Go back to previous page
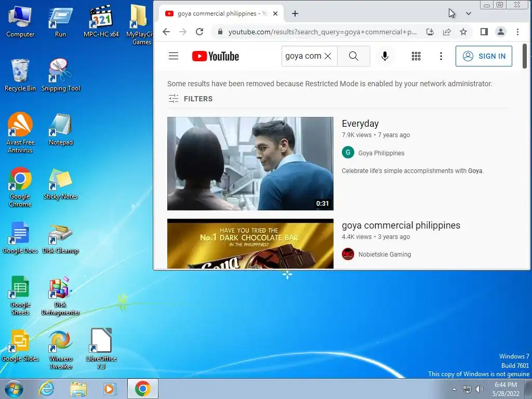The image size is (532, 399). (166, 32)
